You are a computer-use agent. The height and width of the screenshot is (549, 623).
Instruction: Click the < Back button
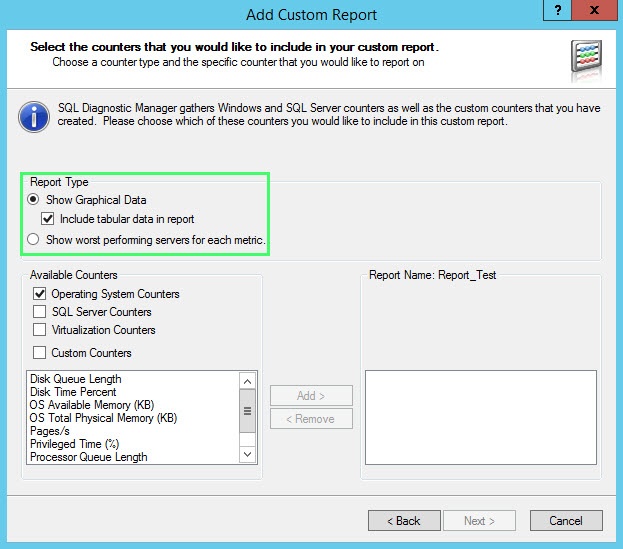(403, 521)
